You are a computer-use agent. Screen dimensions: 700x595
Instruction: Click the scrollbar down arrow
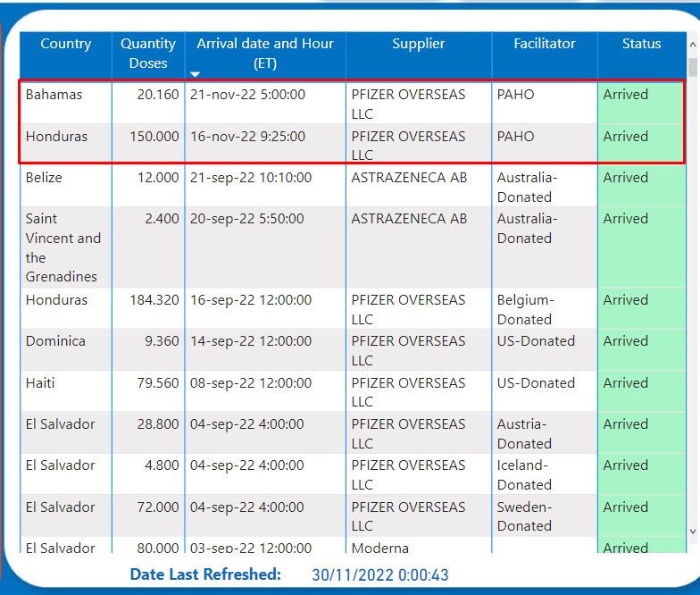pyautogui.click(x=693, y=532)
